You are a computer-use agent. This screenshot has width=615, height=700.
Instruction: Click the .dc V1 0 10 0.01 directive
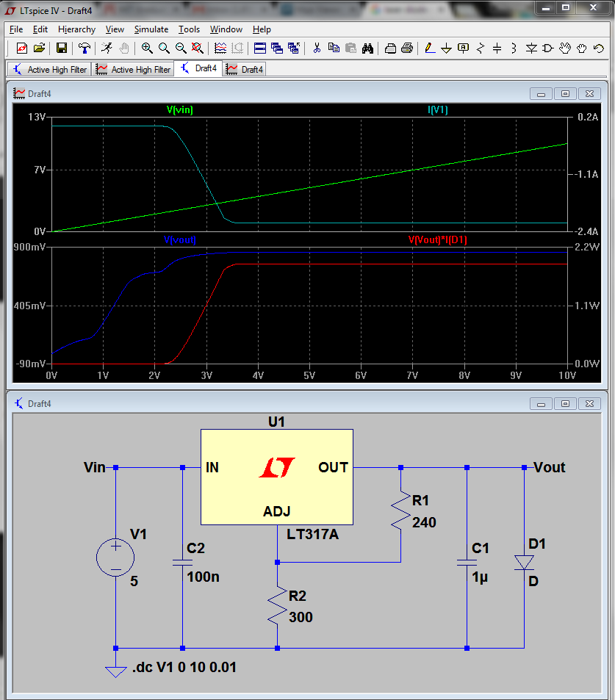184,667
